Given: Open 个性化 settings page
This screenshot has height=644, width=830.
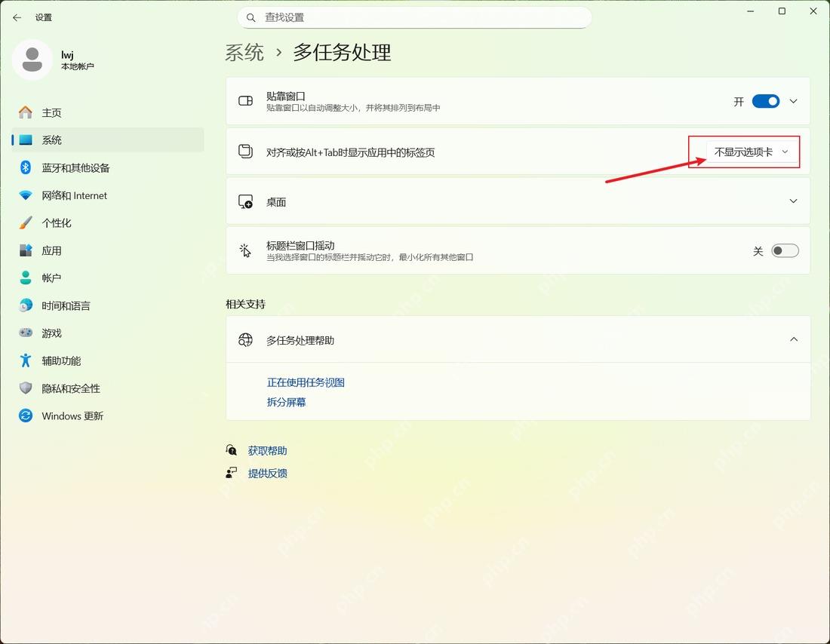Looking at the screenshot, I should [107, 222].
